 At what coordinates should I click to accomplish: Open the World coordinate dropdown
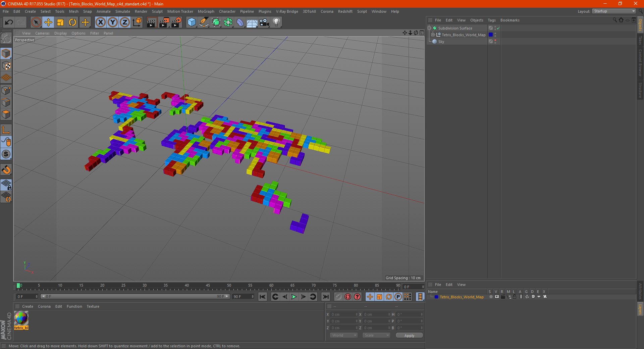pyautogui.click(x=344, y=335)
